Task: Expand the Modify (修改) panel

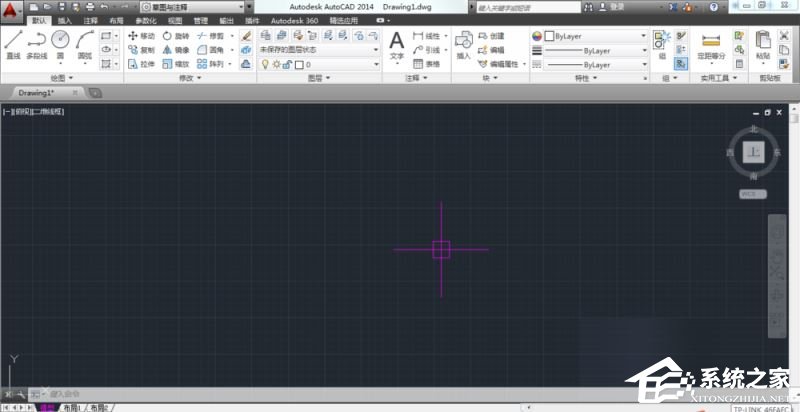Action: coord(190,78)
